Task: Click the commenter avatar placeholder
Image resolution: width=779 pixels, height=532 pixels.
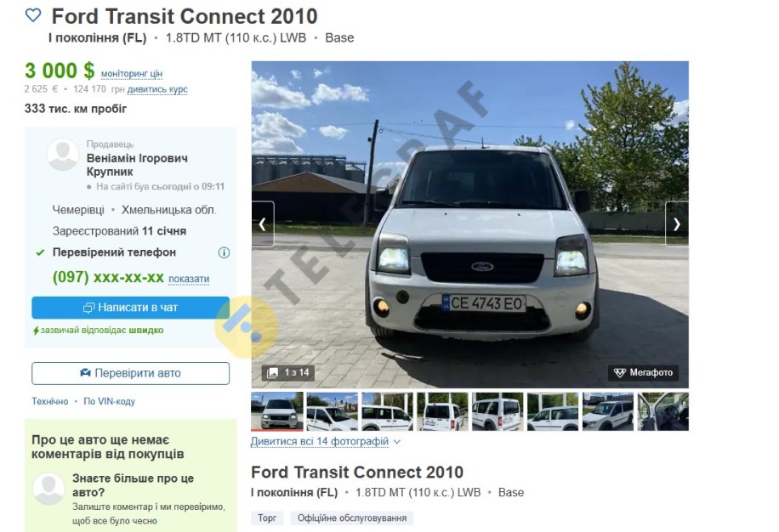Action: pyautogui.click(x=48, y=489)
